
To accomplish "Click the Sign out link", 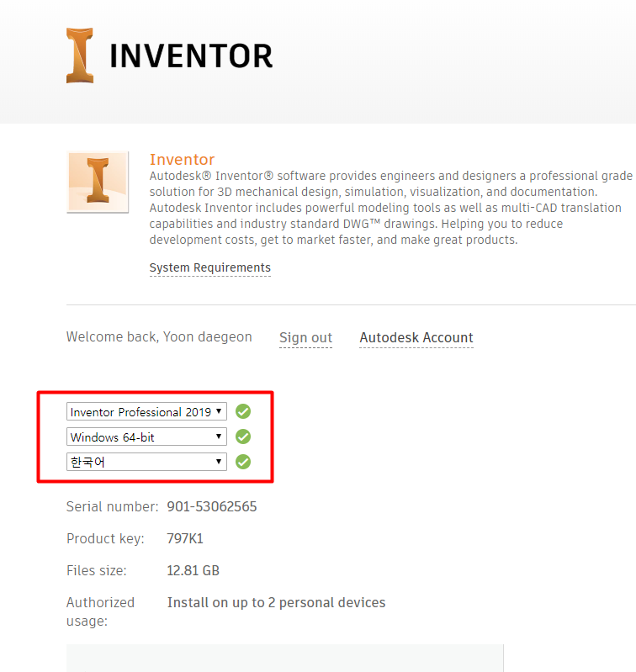I will point(305,337).
